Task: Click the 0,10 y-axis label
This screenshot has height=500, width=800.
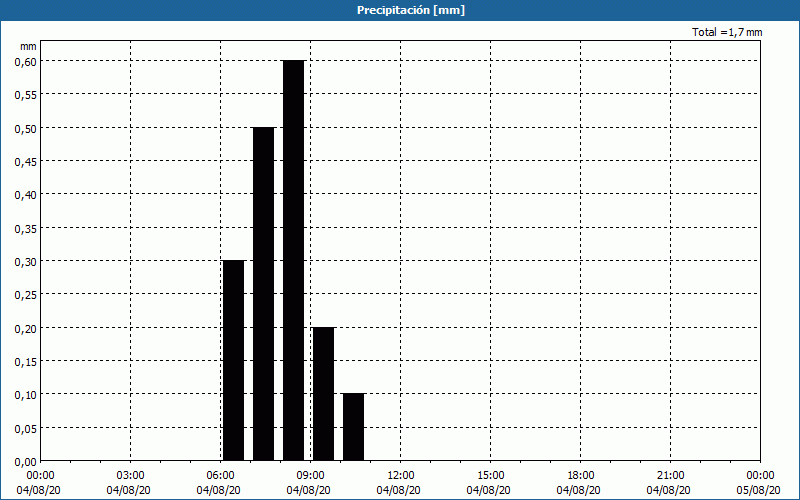Action: coord(26,394)
